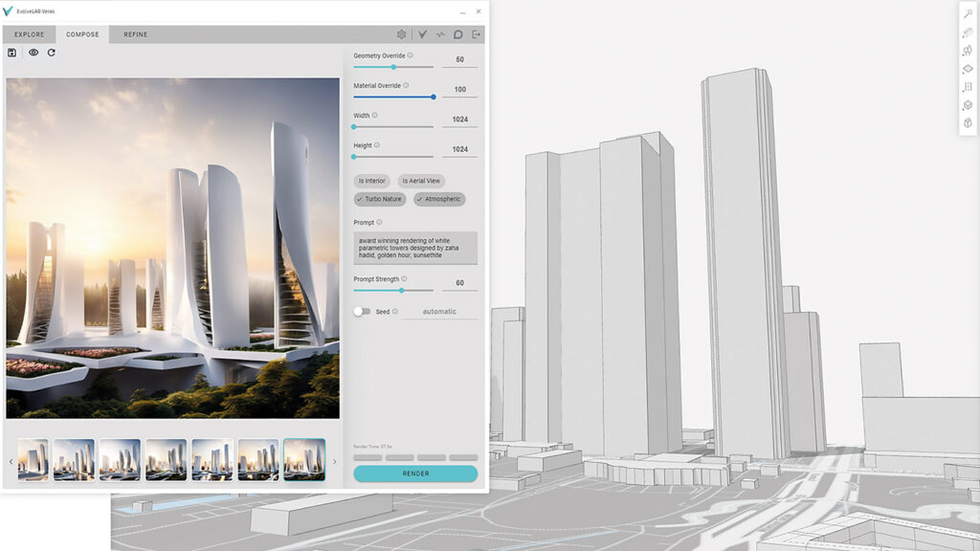Switch to the REFINE tab
The image size is (980, 551).
[x=136, y=34]
